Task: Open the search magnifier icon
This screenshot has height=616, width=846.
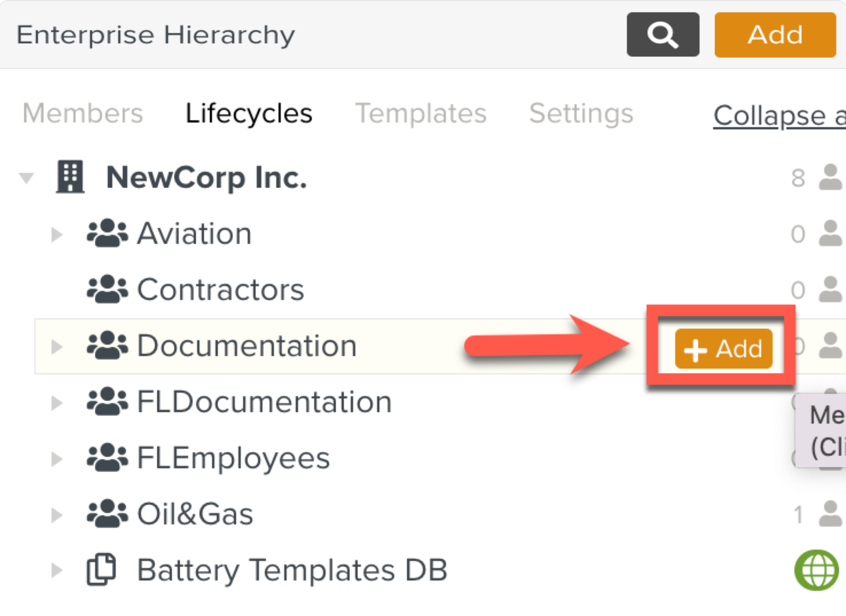Action: click(x=663, y=35)
